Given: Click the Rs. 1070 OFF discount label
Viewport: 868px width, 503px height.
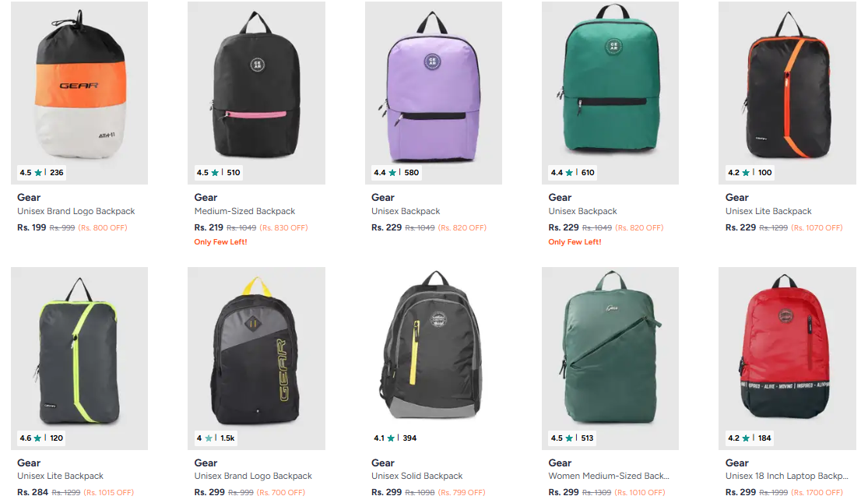Looking at the screenshot, I should tap(817, 227).
